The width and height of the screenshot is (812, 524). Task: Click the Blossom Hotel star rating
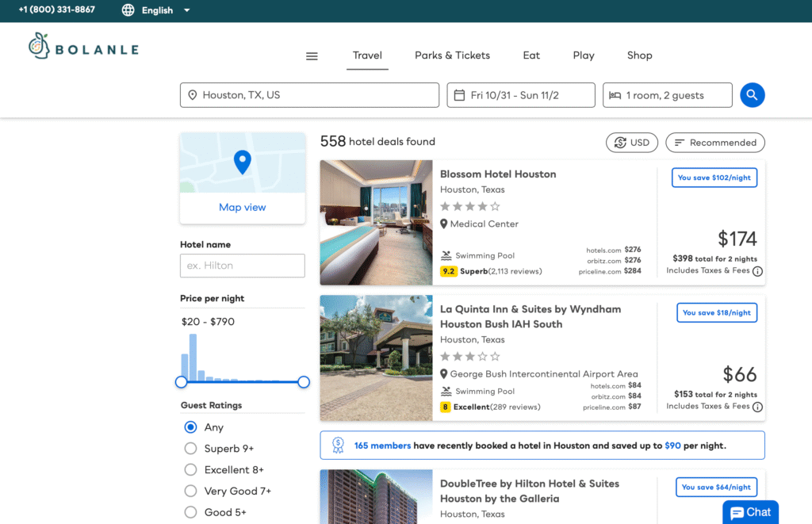tap(470, 207)
